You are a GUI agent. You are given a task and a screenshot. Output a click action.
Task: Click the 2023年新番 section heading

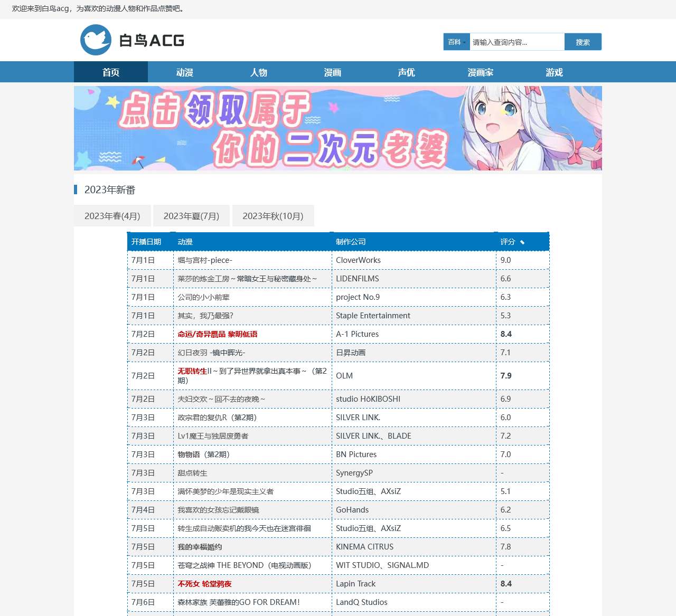(x=110, y=189)
